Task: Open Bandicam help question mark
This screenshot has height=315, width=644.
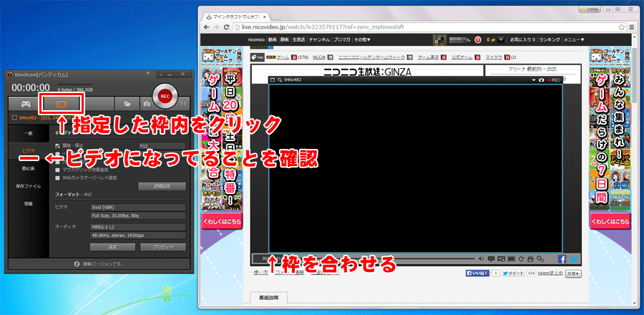Action: [x=148, y=74]
